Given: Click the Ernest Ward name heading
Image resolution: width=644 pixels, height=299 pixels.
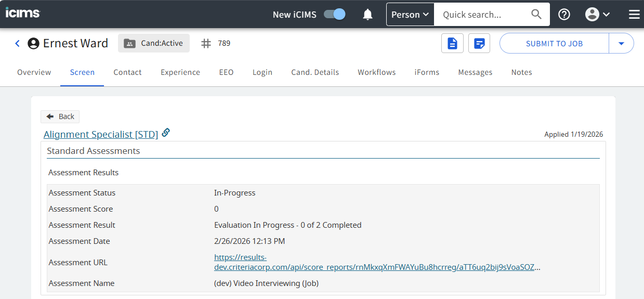Looking at the screenshot, I should [76, 43].
